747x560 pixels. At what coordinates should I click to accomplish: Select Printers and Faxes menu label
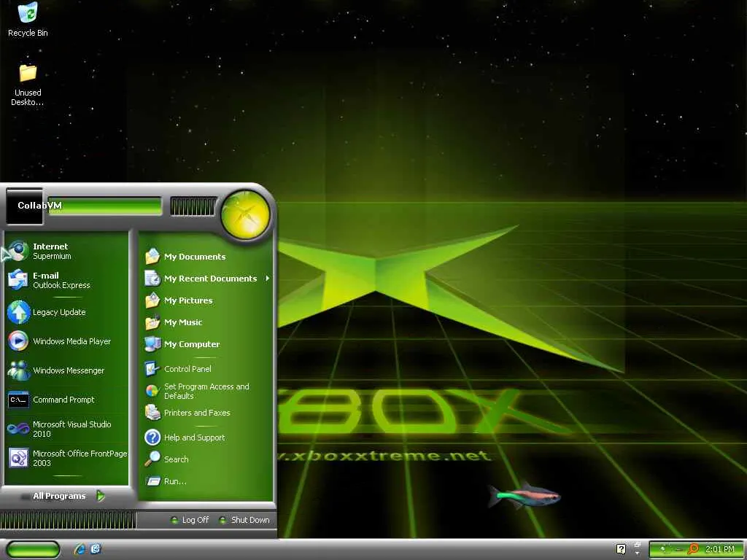pyautogui.click(x=197, y=413)
